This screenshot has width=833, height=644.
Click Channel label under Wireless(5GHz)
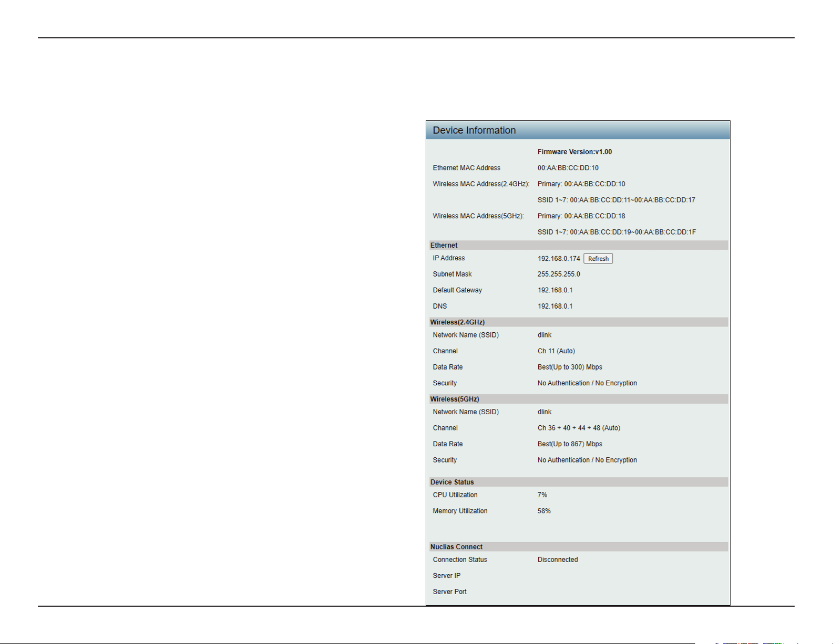pyautogui.click(x=445, y=428)
